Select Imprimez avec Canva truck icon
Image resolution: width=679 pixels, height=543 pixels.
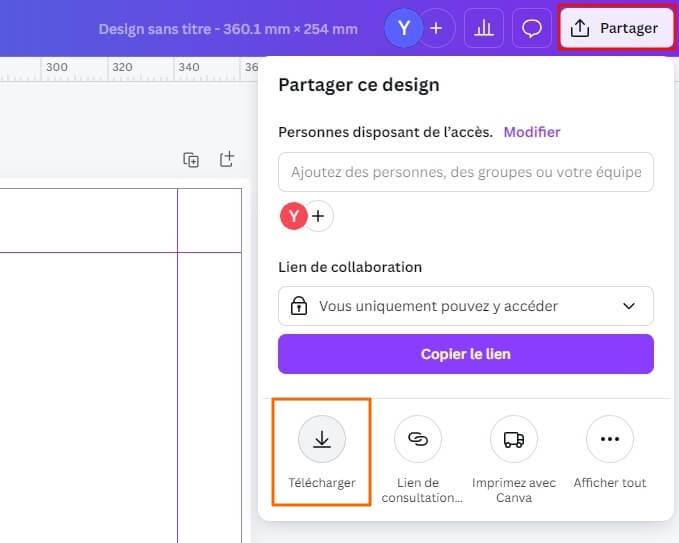click(x=514, y=439)
